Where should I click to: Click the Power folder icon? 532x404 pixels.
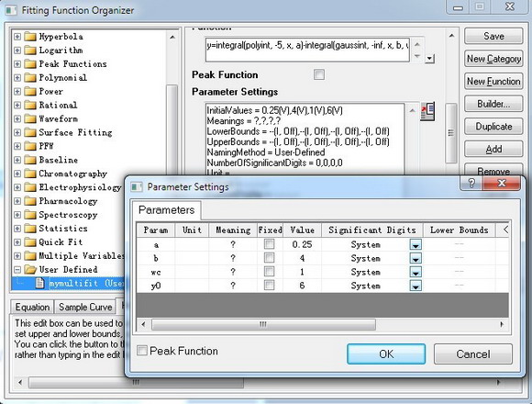tap(30, 91)
